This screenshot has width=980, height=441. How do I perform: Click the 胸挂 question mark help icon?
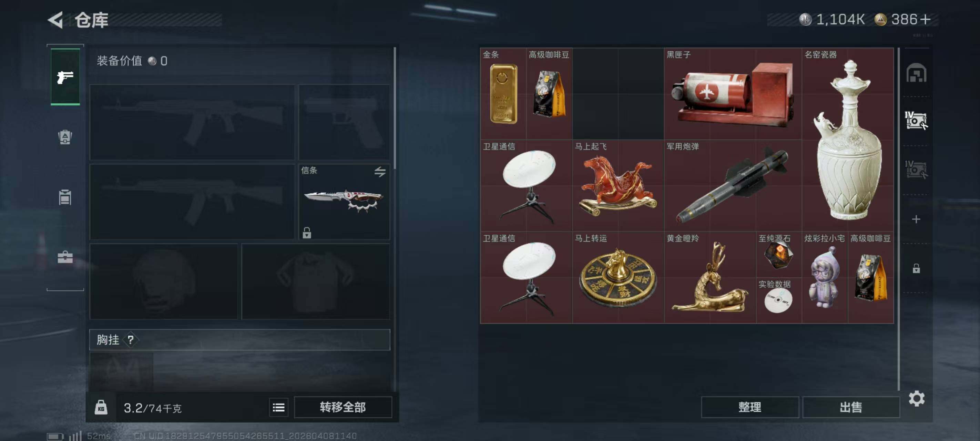click(x=131, y=339)
